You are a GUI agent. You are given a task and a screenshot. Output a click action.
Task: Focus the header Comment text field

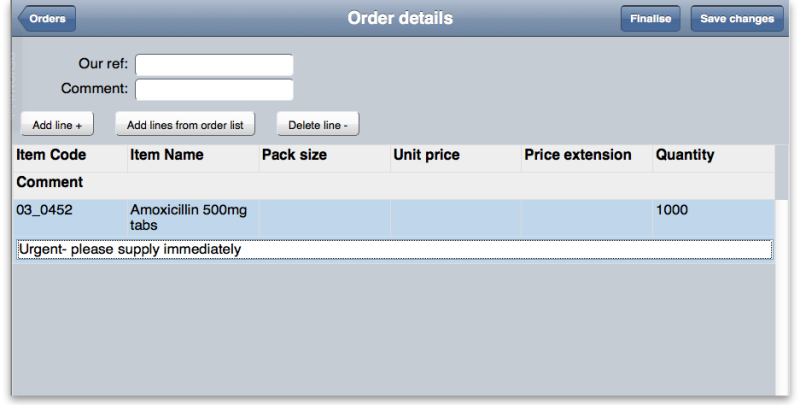click(214, 90)
